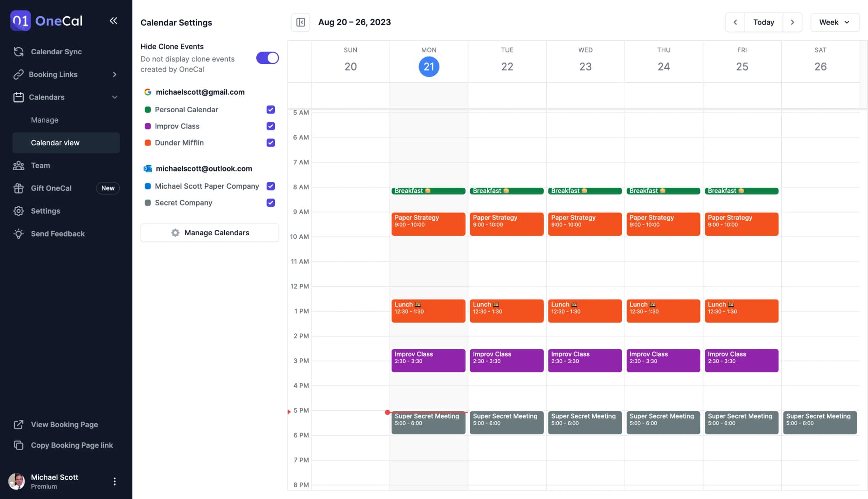Expand the Booking Links submenu
Image resolution: width=868 pixels, height=499 pixels.
pos(114,75)
